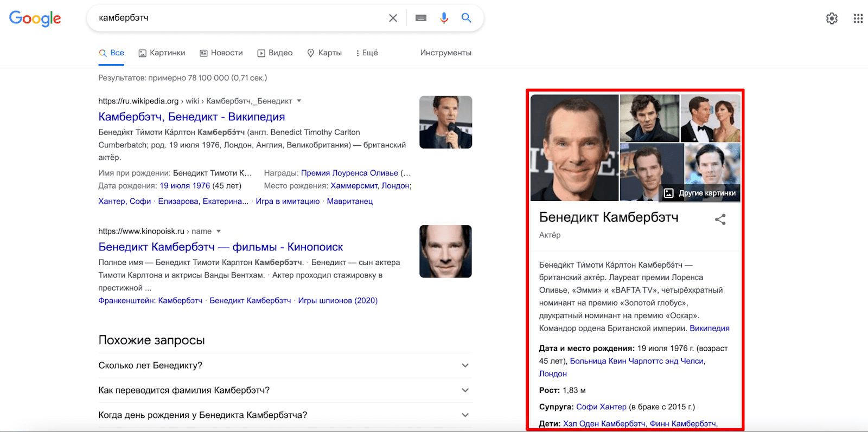
Task: Open Бенедикт Камбербэтч — фильмы - Кинопоиск link
Action: (221, 247)
